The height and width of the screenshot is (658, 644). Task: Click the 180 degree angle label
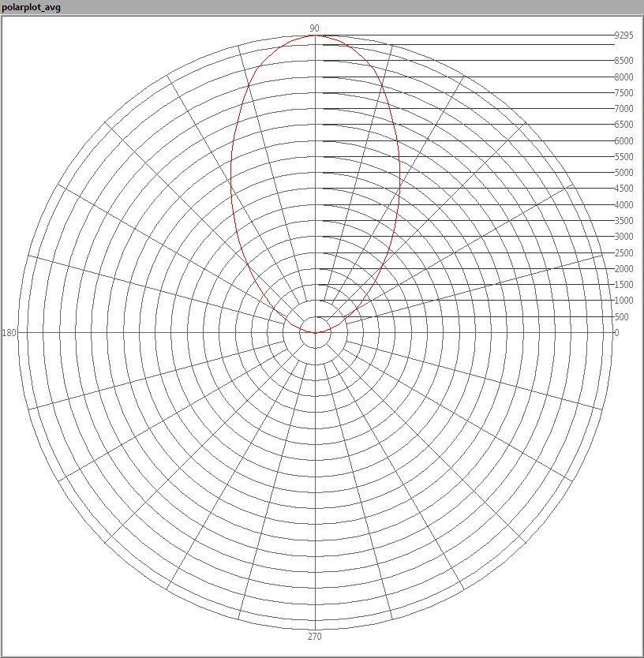click(x=9, y=333)
